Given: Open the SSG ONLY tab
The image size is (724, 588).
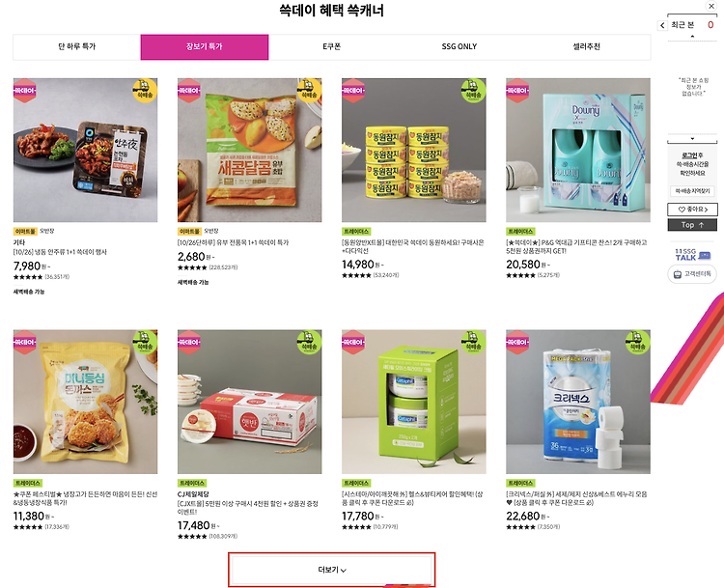Looking at the screenshot, I should [459, 46].
